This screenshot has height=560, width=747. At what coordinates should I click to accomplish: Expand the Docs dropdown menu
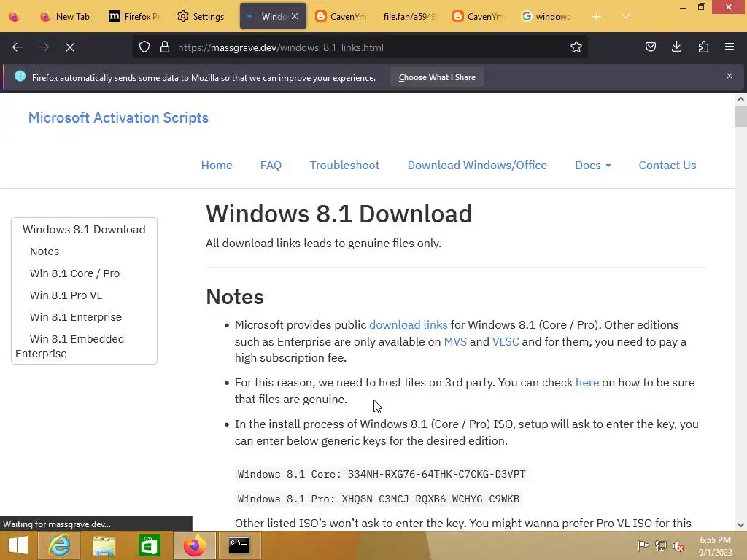[592, 166]
